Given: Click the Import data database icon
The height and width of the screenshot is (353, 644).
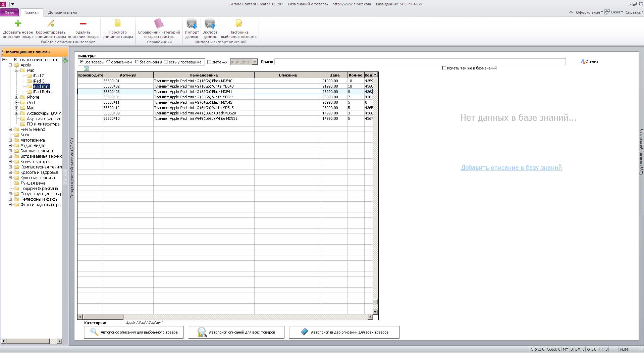Looking at the screenshot, I should click(192, 23).
